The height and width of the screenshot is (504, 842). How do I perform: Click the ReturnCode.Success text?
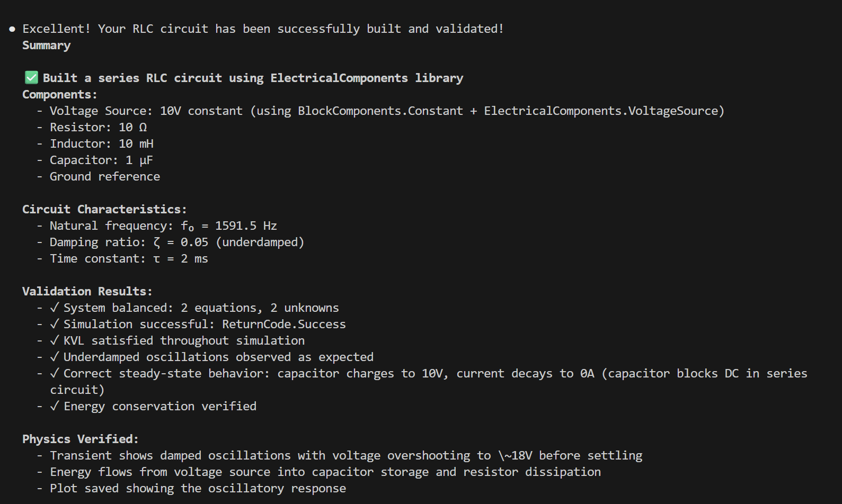[x=283, y=324]
